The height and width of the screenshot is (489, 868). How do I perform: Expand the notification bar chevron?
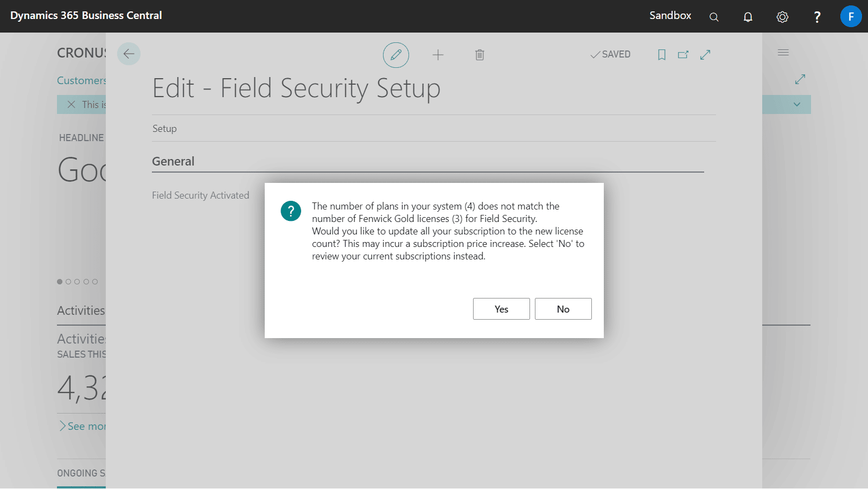pos(797,104)
